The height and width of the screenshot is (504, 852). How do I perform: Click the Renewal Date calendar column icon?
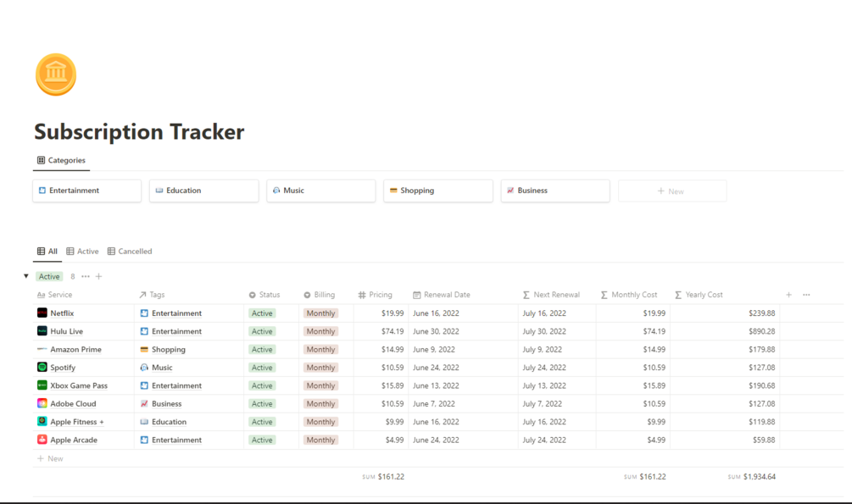coord(417,295)
